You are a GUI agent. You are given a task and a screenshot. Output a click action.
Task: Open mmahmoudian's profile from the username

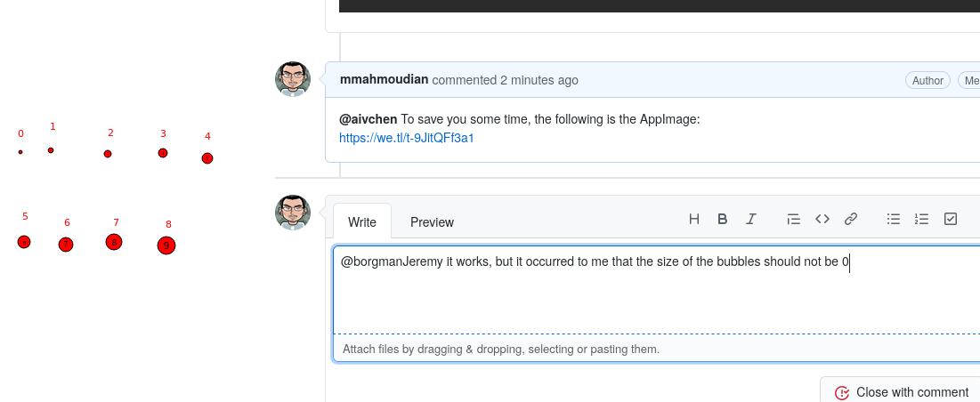click(x=384, y=80)
